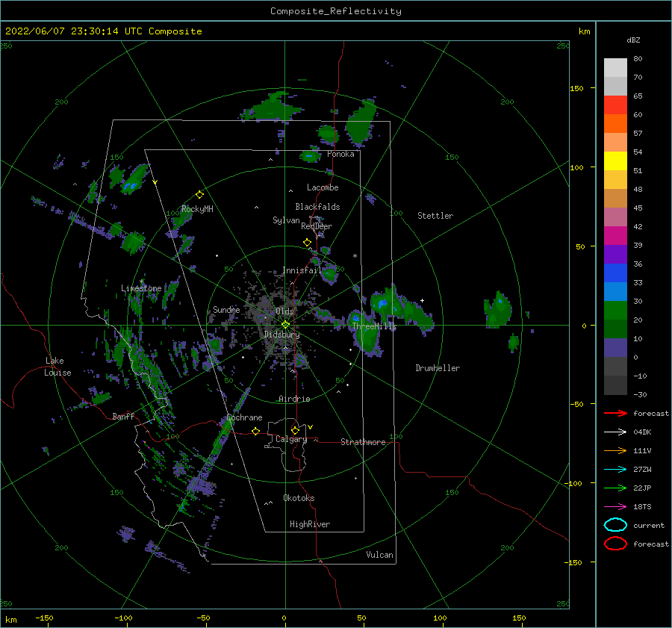672x628 pixels.
Task: Click the ThreeHills town label
Action: click(374, 326)
